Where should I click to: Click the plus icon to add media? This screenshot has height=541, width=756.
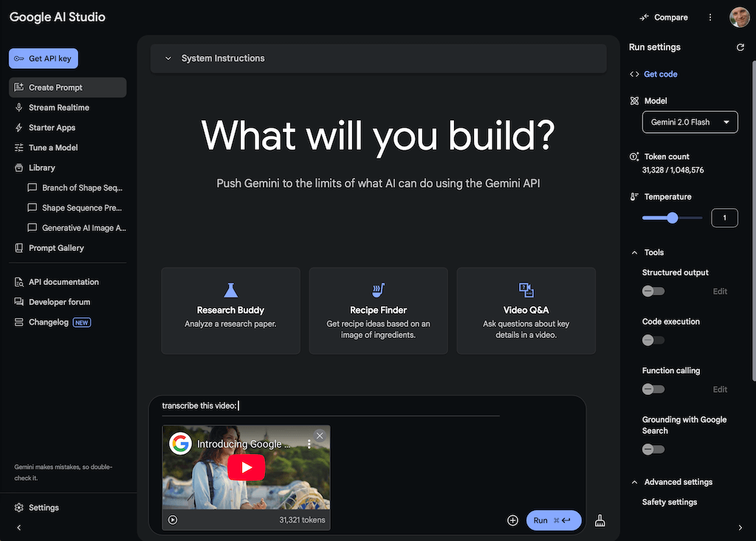[x=513, y=520]
